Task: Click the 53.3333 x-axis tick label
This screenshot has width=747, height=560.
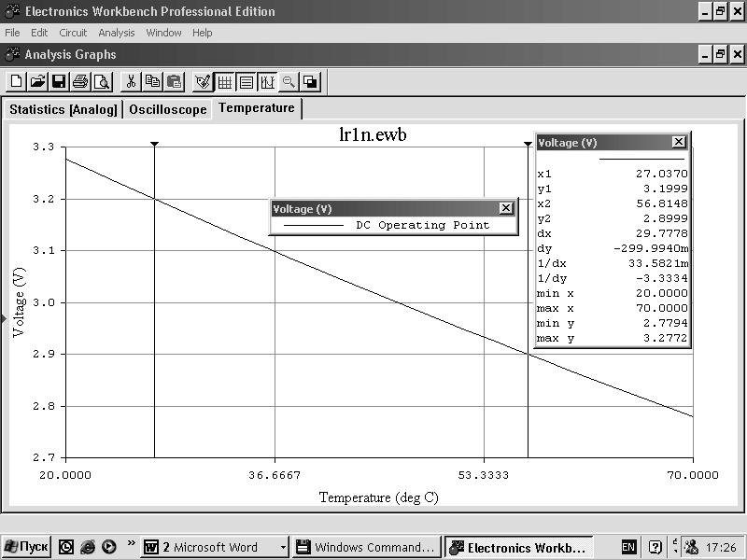Action: [483, 475]
